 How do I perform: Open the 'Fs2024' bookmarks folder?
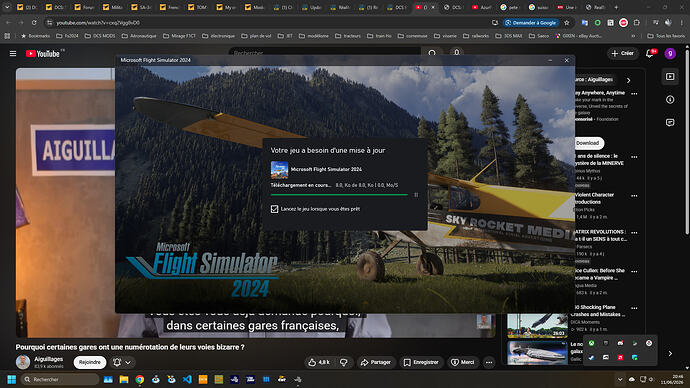67,36
